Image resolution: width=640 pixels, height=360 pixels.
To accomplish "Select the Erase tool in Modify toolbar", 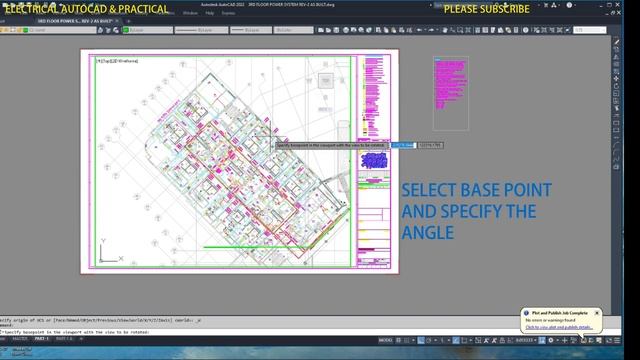I will 616,42.
